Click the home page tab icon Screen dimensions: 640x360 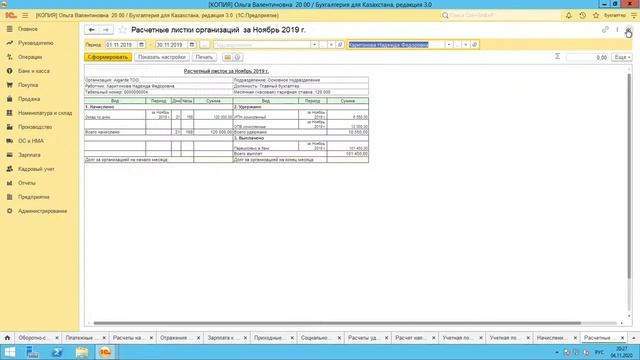pyautogui.click(x=7, y=338)
